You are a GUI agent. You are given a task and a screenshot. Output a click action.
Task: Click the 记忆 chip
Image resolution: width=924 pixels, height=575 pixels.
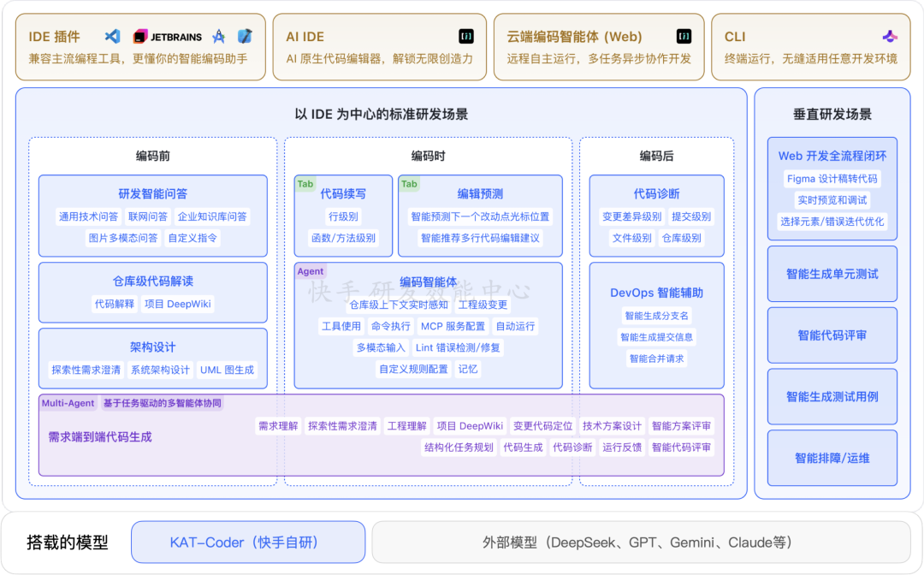click(468, 369)
